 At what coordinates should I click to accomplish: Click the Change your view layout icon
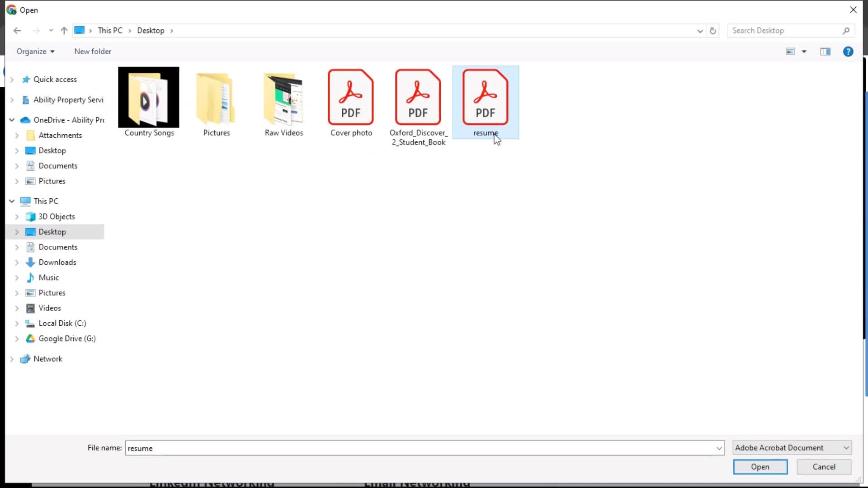tap(791, 51)
